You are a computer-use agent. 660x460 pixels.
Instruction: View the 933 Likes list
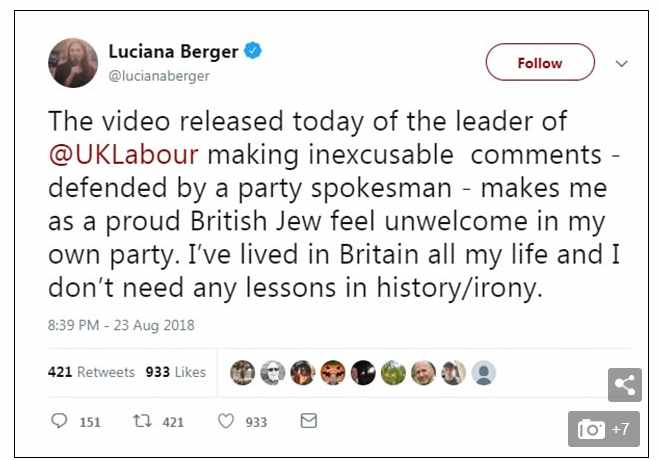click(176, 372)
